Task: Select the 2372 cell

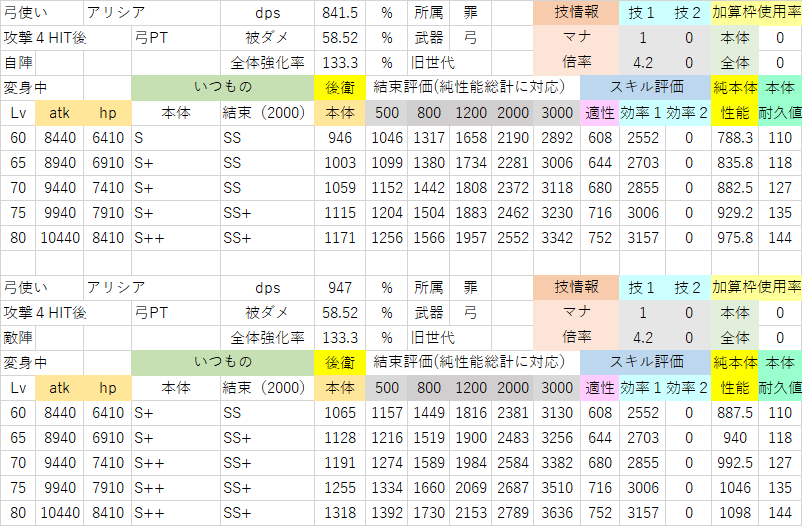Action: pyautogui.click(x=513, y=188)
